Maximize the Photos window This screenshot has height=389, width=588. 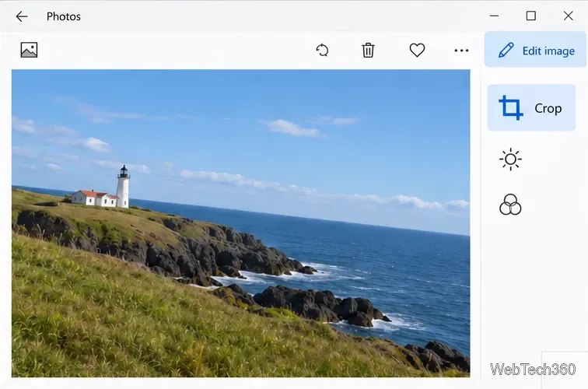tap(531, 16)
